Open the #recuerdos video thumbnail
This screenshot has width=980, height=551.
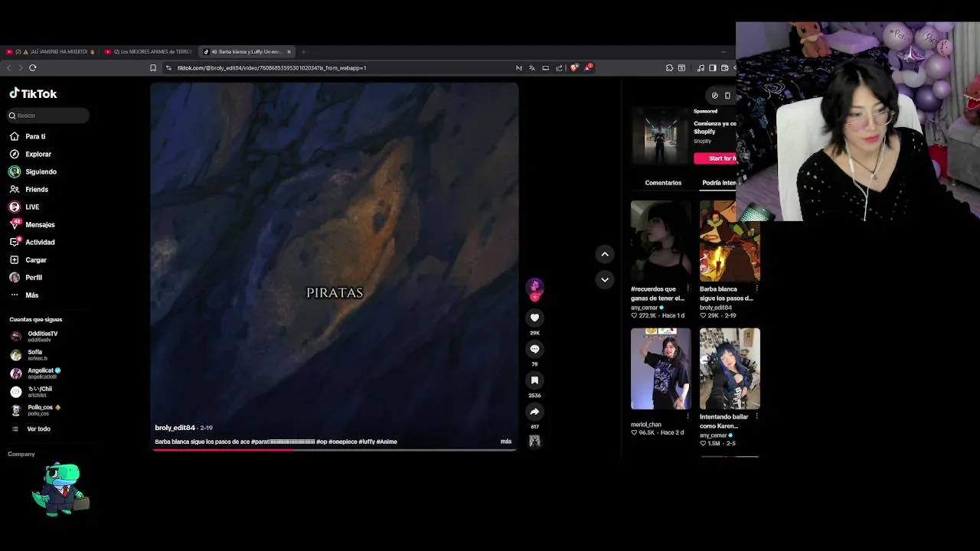pyautogui.click(x=661, y=241)
